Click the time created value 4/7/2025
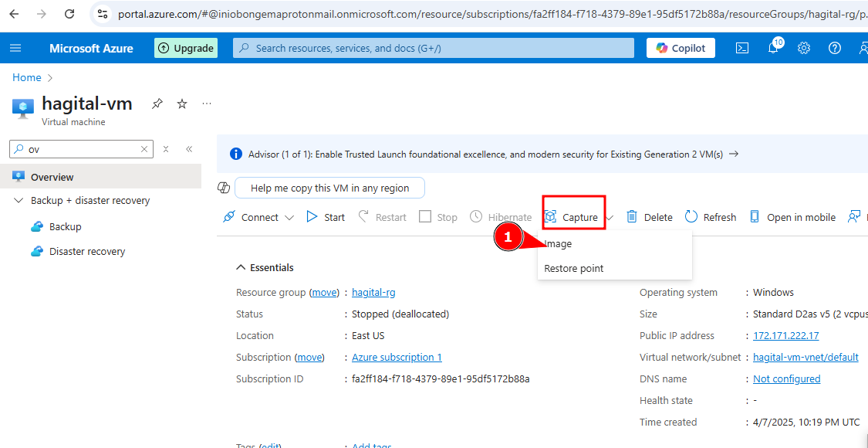 (807, 422)
